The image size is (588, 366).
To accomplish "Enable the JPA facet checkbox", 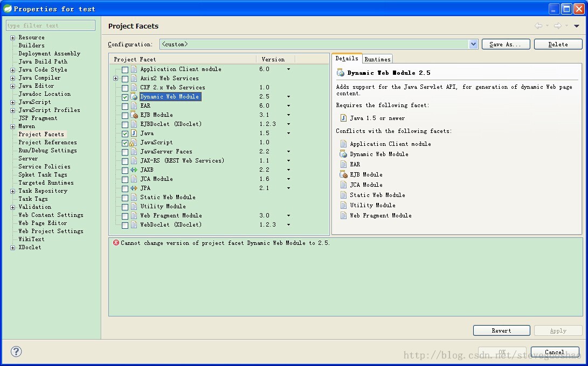I will point(125,188).
